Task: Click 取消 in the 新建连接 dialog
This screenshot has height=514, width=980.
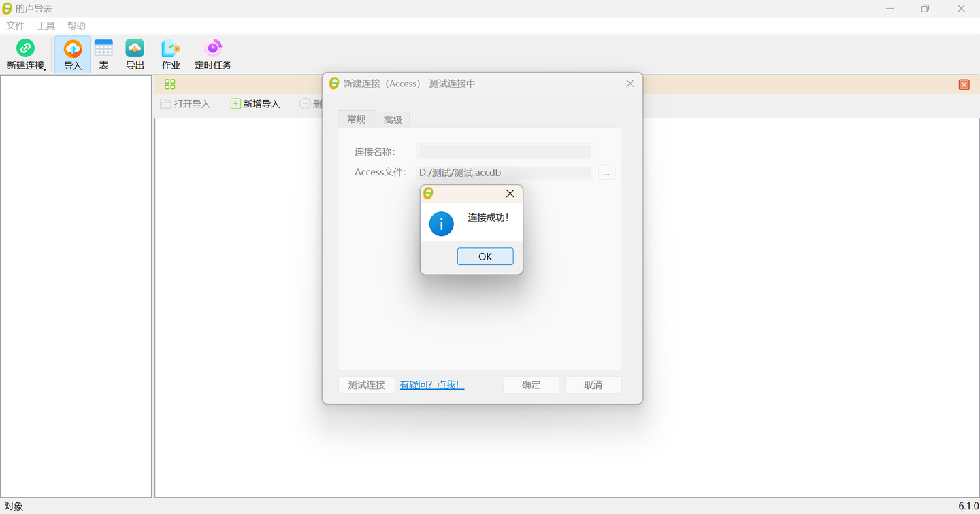Action: click(593, 385)
